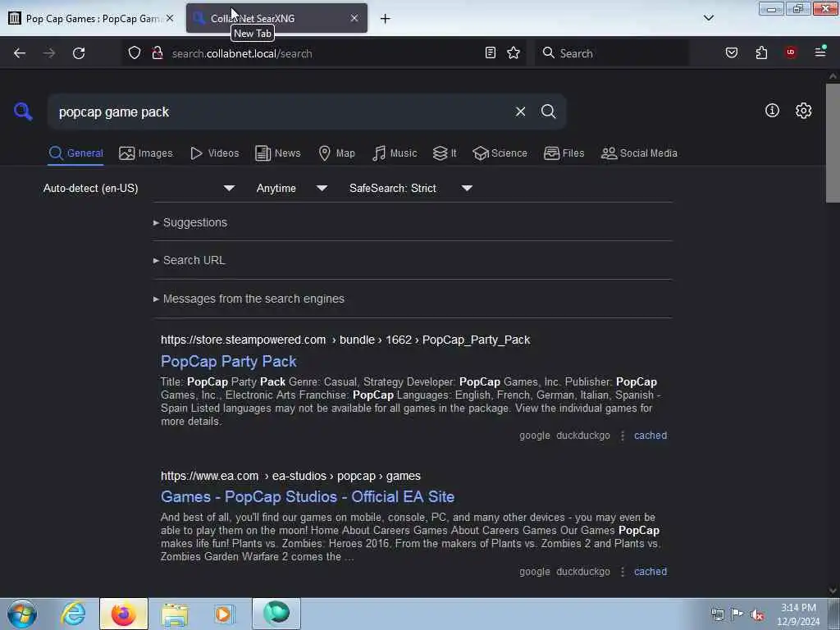Select the General search category
The height and width of the screenshot is (630, 840).
point(75,153)
